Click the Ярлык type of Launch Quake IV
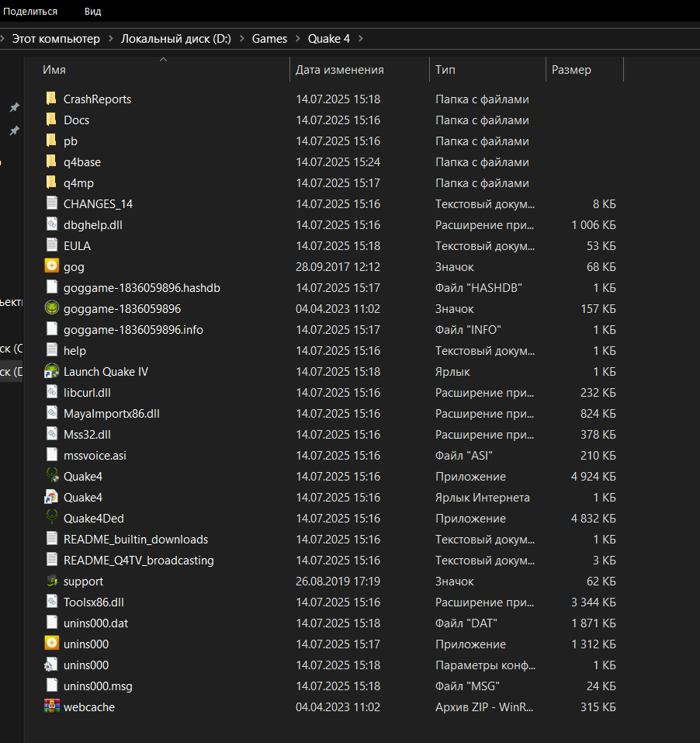Viewport: 700px width, 743px height. [x=452, y=371]
